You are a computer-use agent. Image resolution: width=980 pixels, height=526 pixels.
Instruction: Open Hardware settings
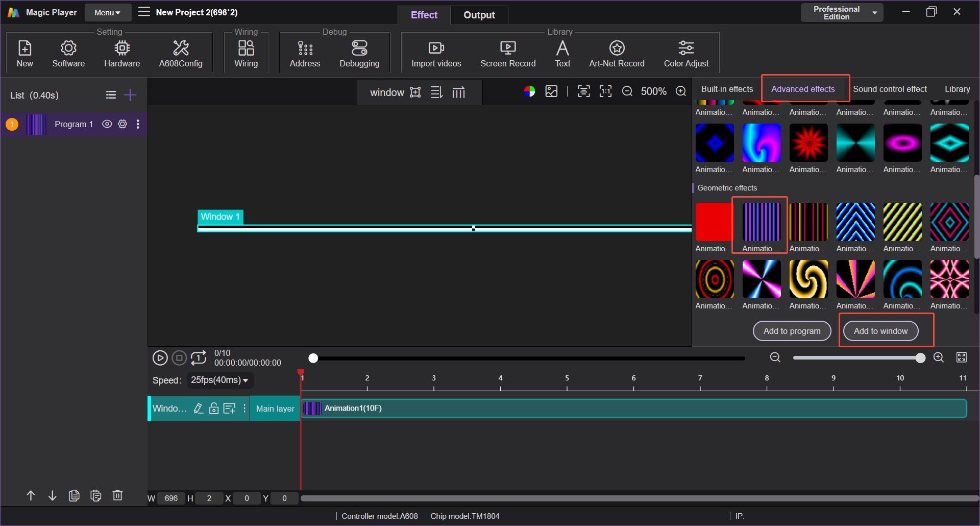click(x=122, y=53)
